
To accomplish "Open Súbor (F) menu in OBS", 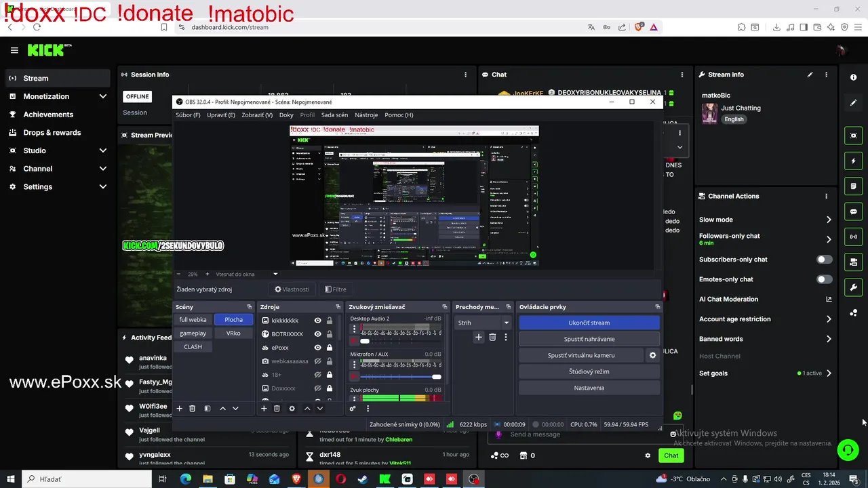I will (188, 115).
